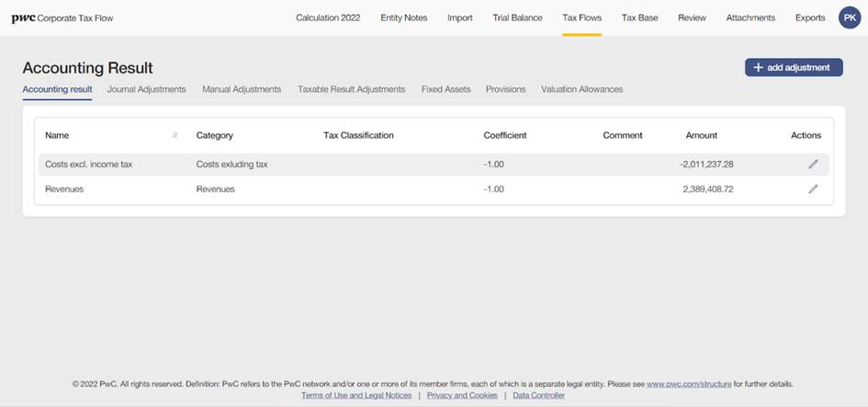Click the add adjustment button
Screen dimensions: 868x407
click(793, 67)
